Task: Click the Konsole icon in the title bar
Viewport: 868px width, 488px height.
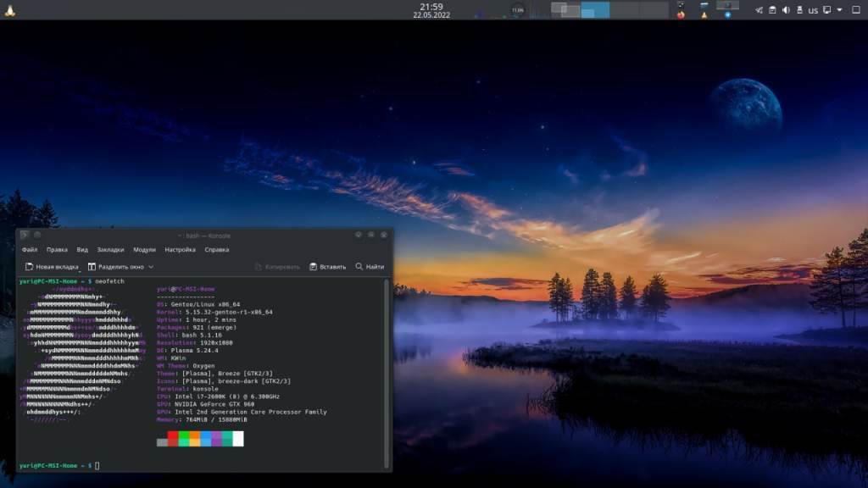Action: coord(25,235)
